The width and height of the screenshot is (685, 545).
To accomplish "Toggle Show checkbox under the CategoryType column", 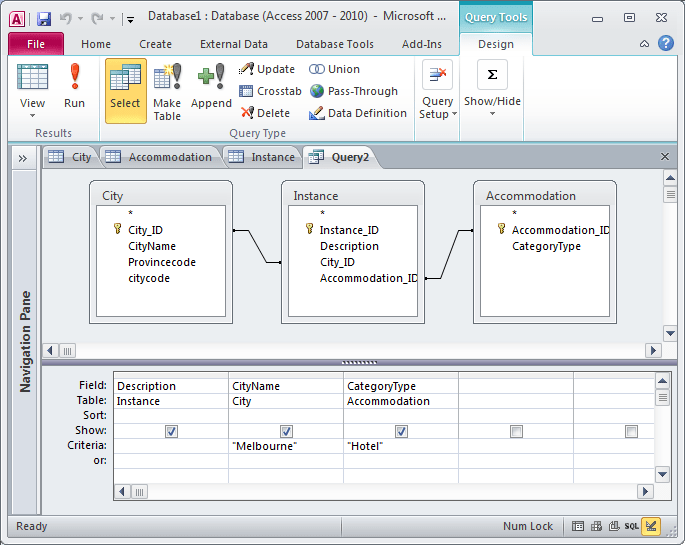I will 401,431.
